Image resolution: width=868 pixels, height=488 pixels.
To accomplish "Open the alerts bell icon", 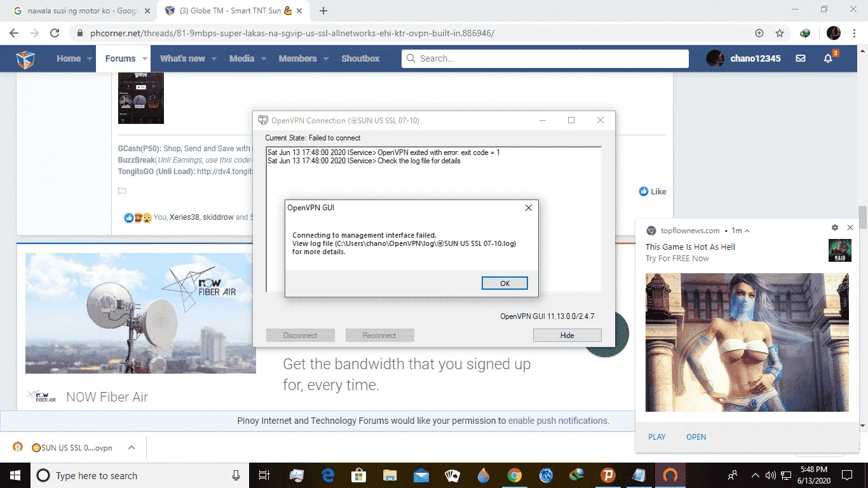I will pos(828,58).
